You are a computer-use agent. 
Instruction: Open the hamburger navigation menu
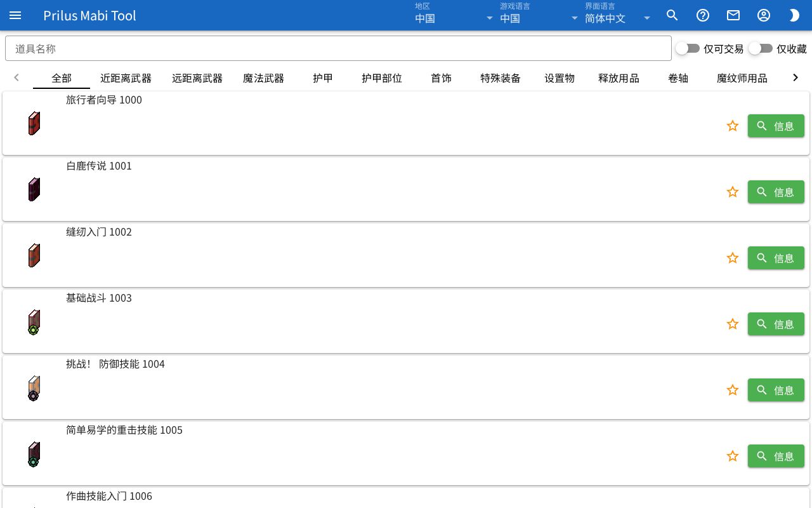coord(15,15)
